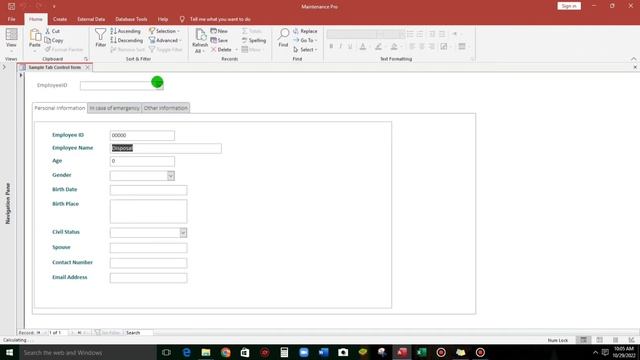This screenshot has width=640, height=360.
Task: Click the Save icon in title bar
Action: pyautogui.click(x=11, y=7)
